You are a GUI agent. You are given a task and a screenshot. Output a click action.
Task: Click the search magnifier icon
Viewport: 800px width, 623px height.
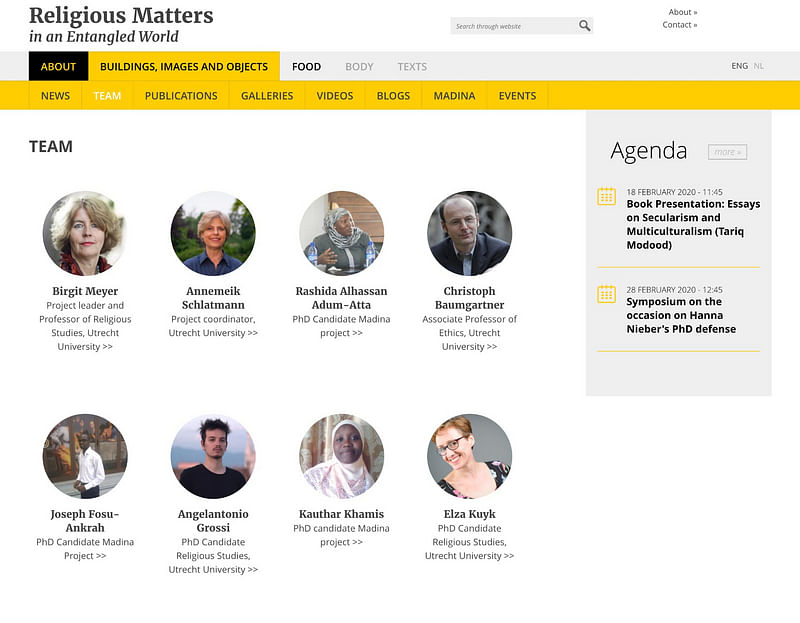(x=584, y=26)
